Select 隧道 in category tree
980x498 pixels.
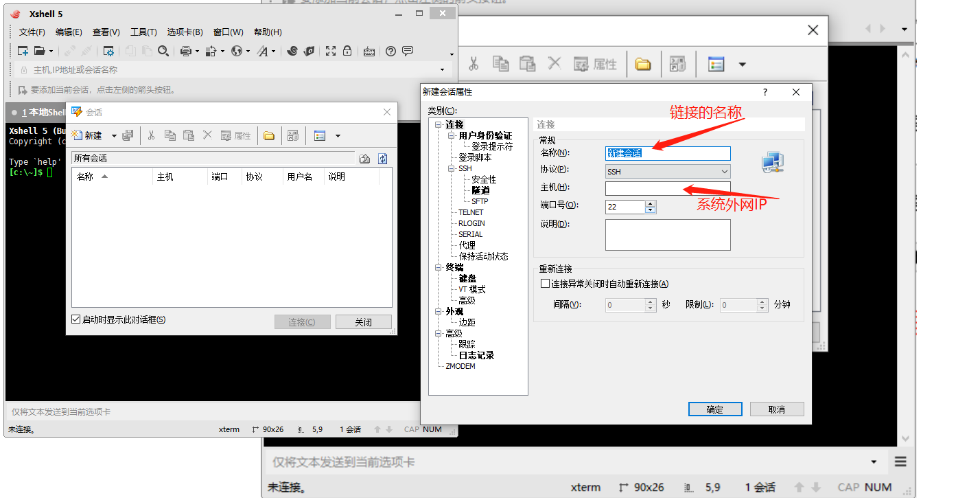[480, 190]
